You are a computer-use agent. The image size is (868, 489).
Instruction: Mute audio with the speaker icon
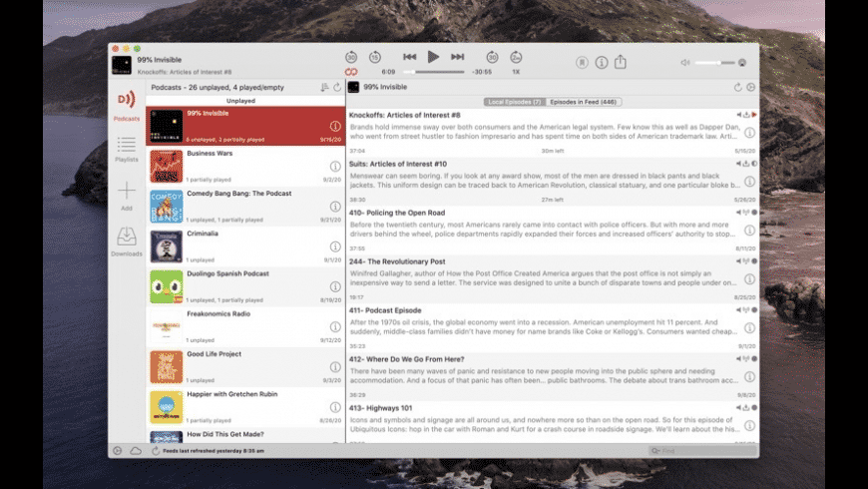tap(685, 63)
